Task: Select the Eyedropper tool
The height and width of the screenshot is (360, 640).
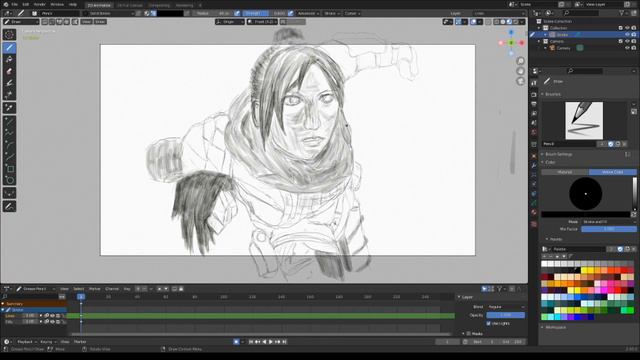Action: 9,108
